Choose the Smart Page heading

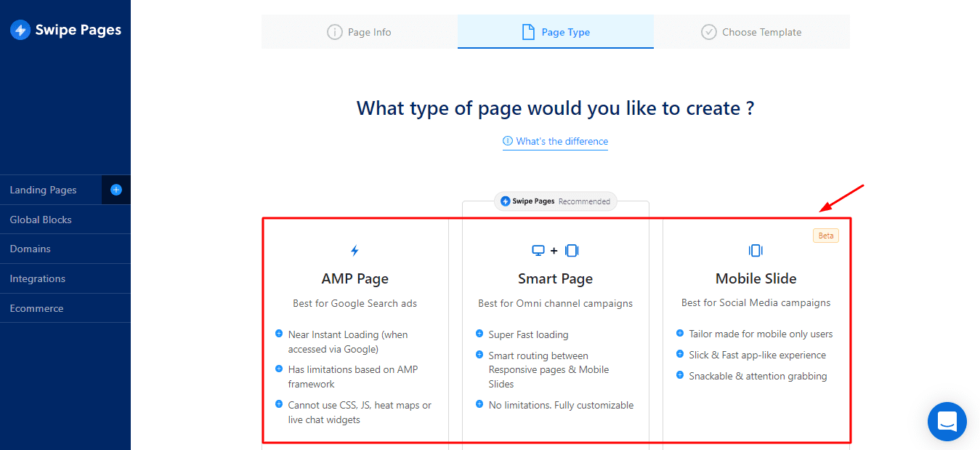(555, 278)
